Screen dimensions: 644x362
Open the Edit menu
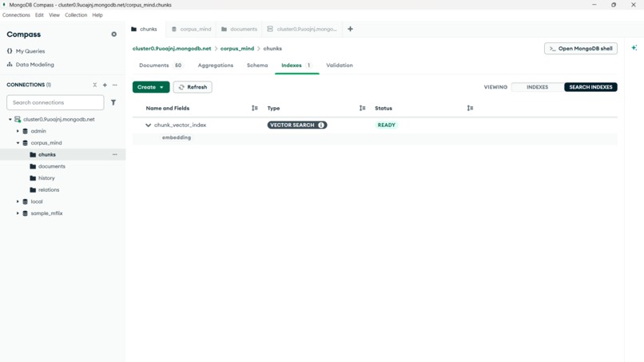(x=39, y=15)
